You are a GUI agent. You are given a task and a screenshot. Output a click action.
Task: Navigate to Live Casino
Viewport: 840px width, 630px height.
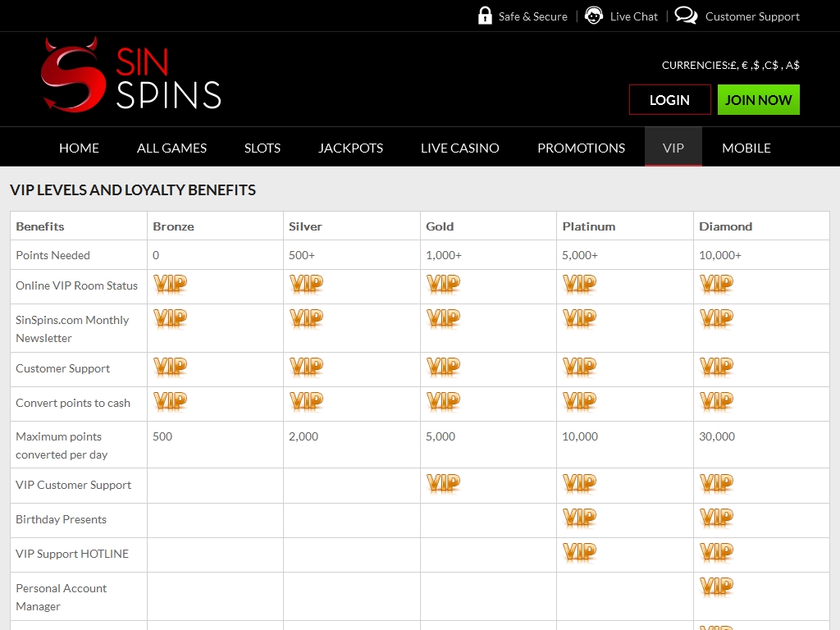click(459, 148)
